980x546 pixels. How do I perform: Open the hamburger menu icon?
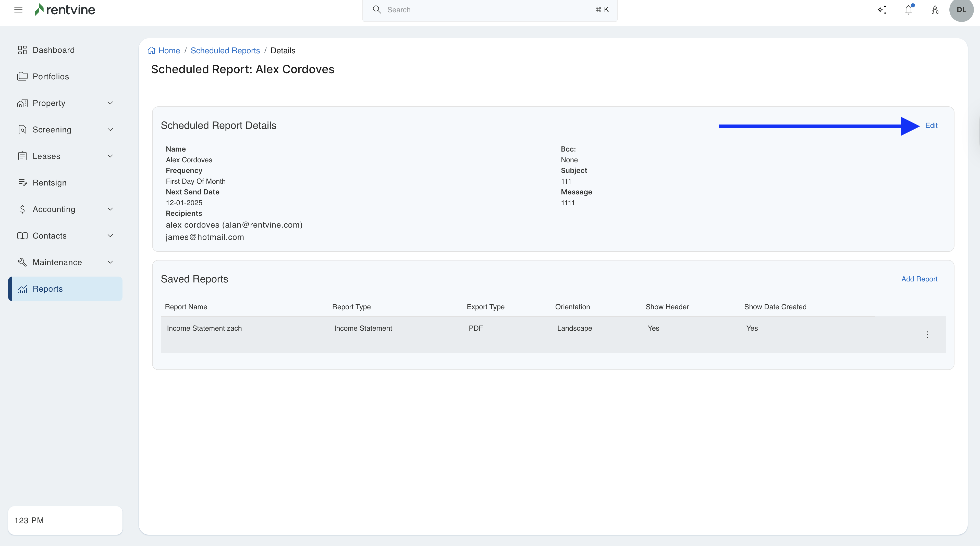pyautogui.click(x=18, y=10)
